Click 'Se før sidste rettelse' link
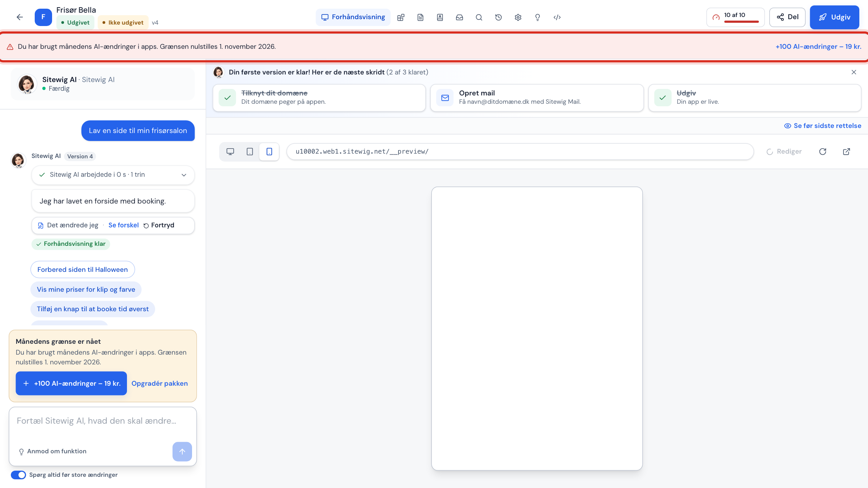 822,126
